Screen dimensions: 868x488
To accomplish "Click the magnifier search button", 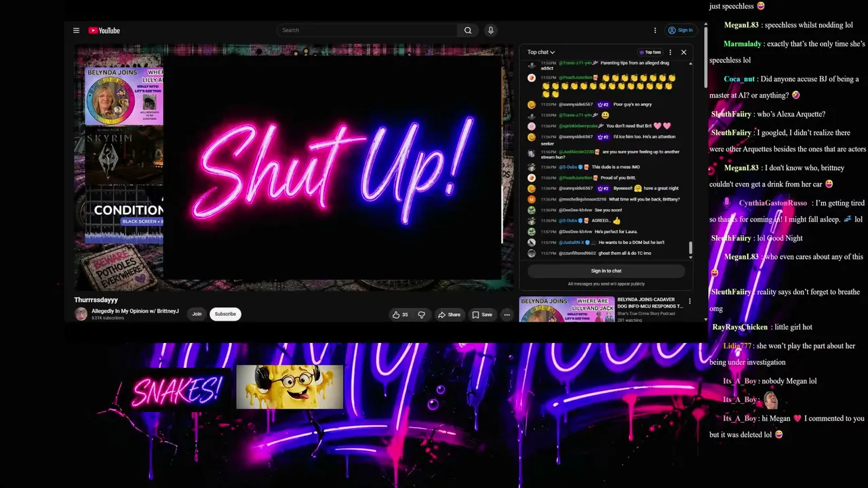I will click(x=468, y=30).
